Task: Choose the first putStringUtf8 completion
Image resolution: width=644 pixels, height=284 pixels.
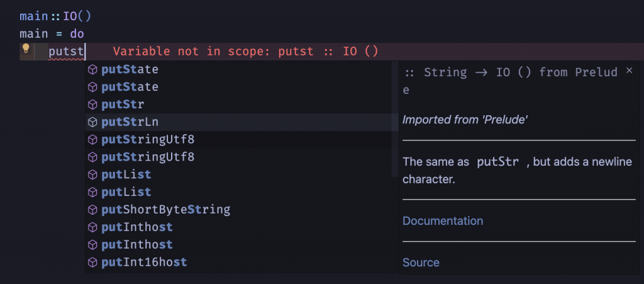Action: [x=148, y=139]
